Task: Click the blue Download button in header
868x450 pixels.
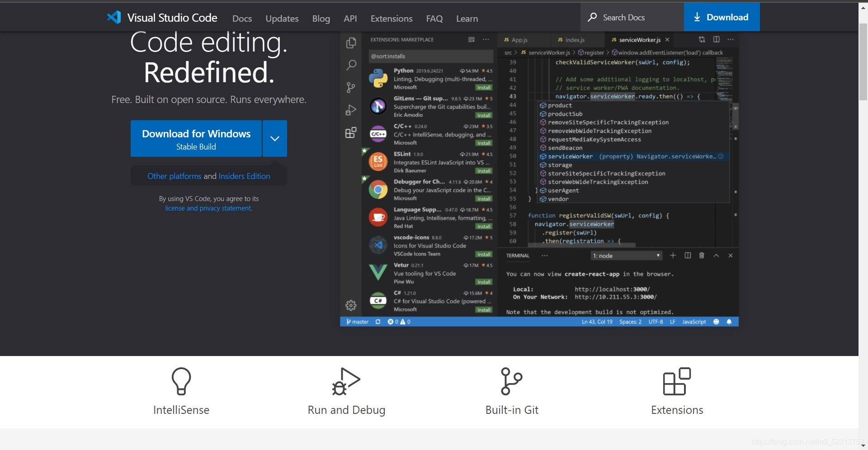Action: [x=722, y=17]
